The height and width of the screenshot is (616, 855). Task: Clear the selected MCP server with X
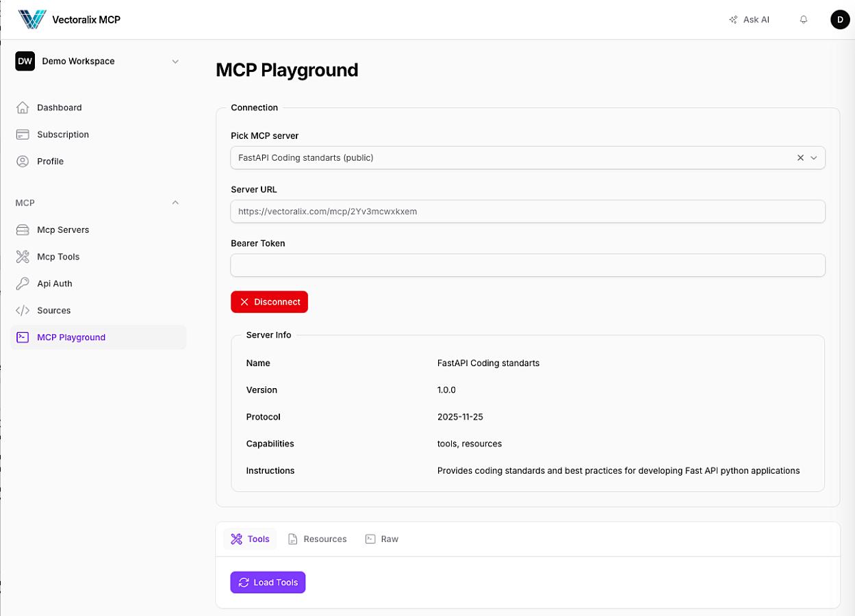pyautogui.click(x=800, y=157)
